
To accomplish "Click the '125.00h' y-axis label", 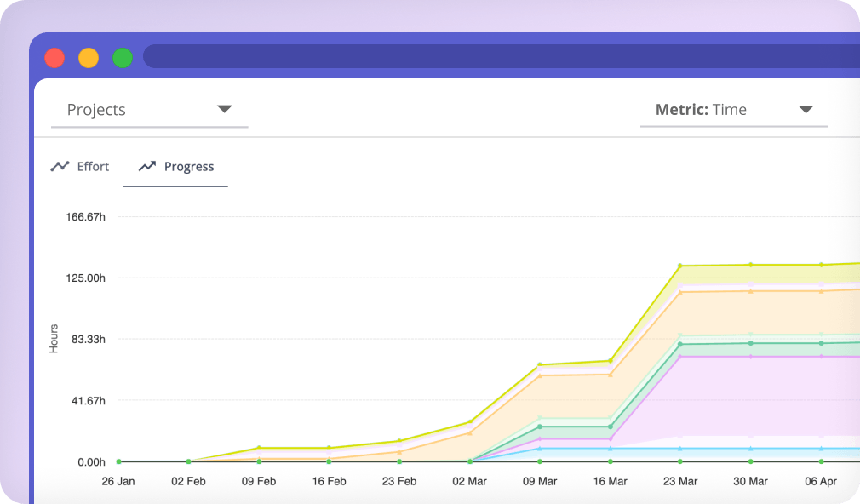I will 85,278.
